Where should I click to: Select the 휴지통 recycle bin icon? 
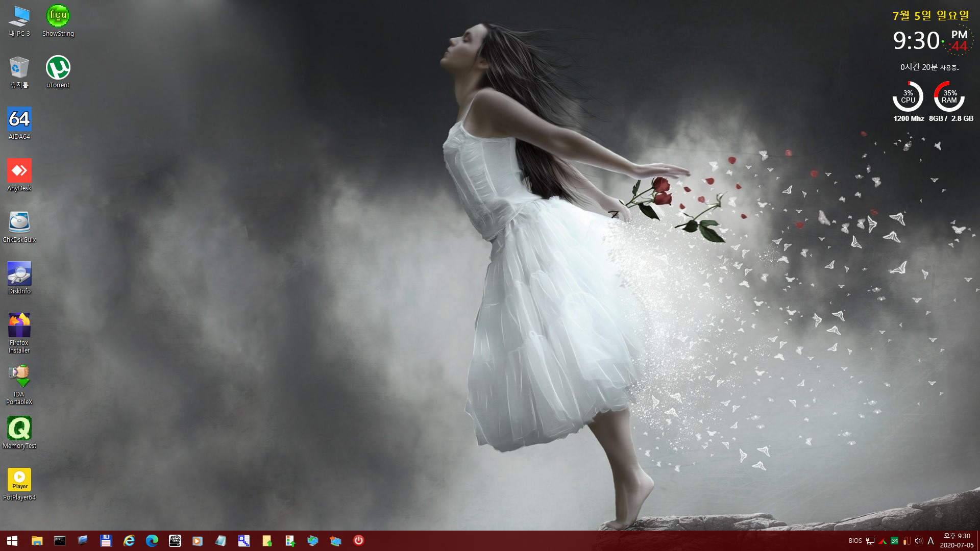coord(19,72)
